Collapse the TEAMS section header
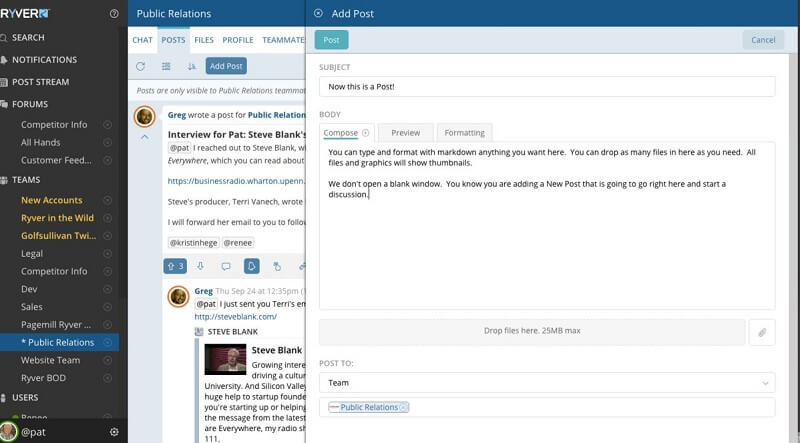The height and width of the screenshot is (443, 800). (x=26, y=180)
